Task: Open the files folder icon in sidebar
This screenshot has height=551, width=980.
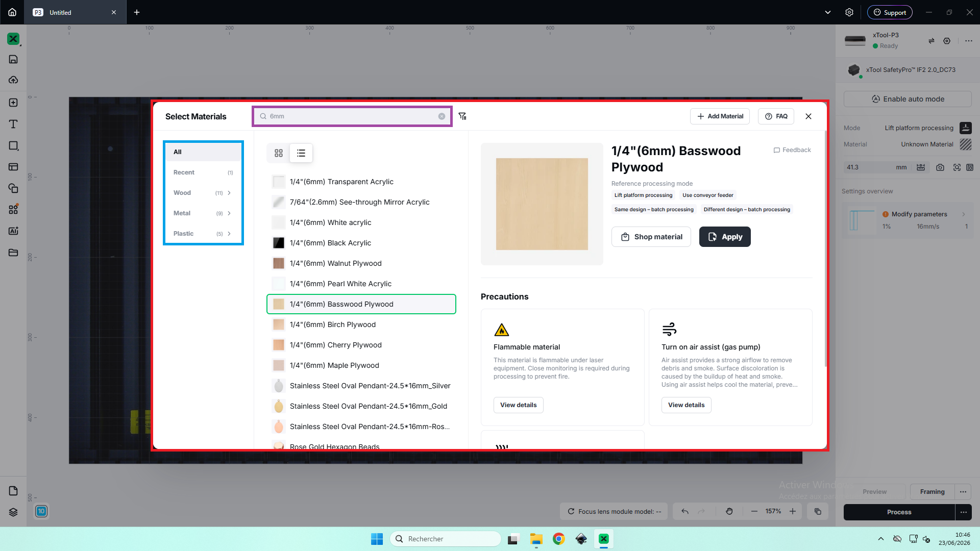Action: 13,253
